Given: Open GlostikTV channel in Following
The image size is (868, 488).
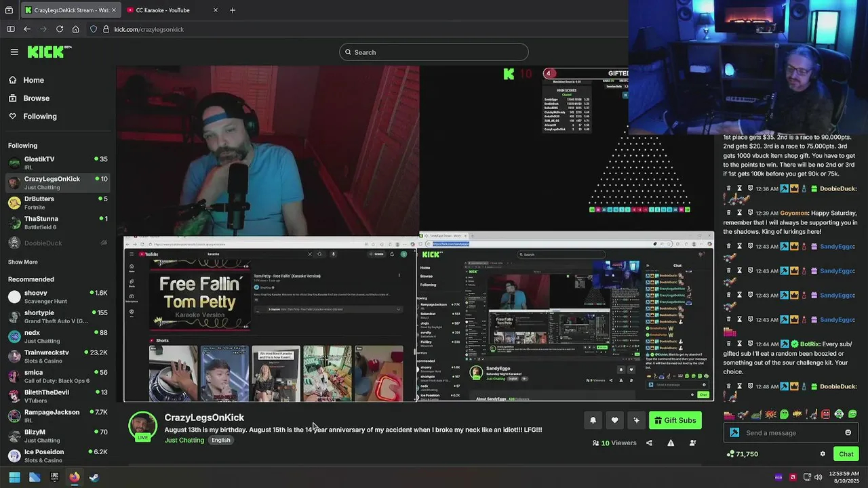Looking at the screenshot, I should (x=58, y=163).
